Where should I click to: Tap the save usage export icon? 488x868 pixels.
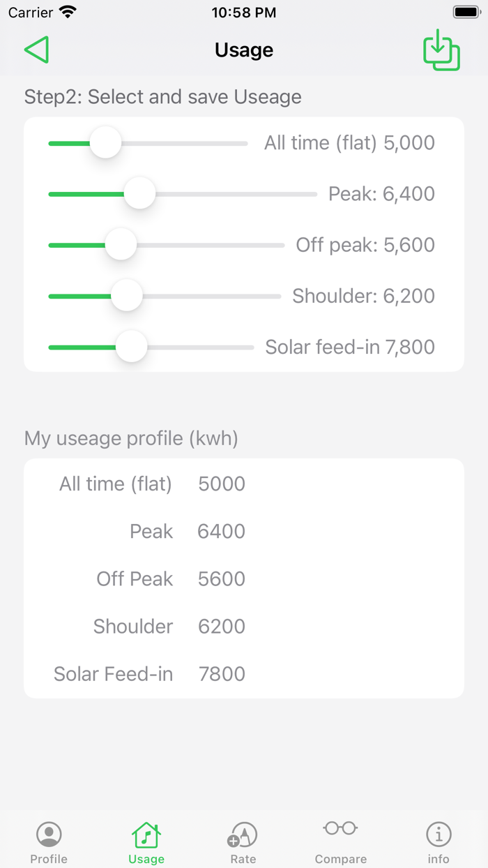pos(440,50)
